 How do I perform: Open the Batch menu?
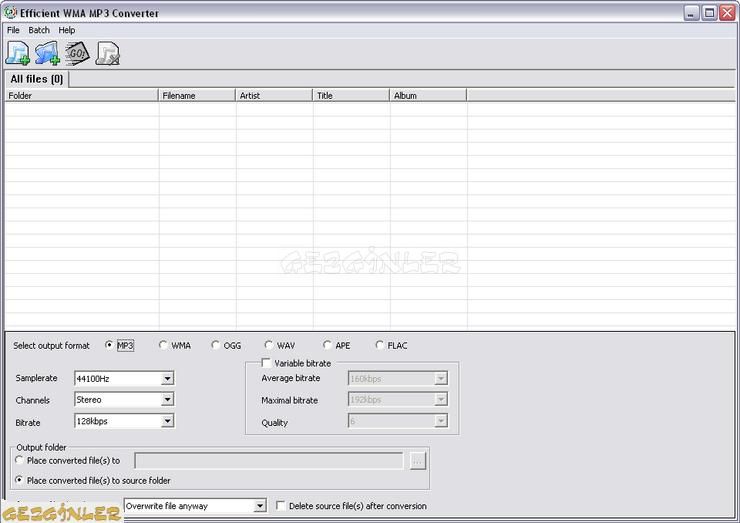click(x=39, y=30)
